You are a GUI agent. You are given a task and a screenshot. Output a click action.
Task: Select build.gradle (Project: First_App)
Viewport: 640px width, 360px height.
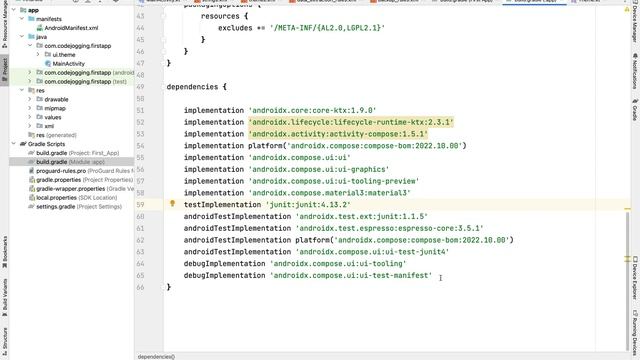(x=78, y=153)
